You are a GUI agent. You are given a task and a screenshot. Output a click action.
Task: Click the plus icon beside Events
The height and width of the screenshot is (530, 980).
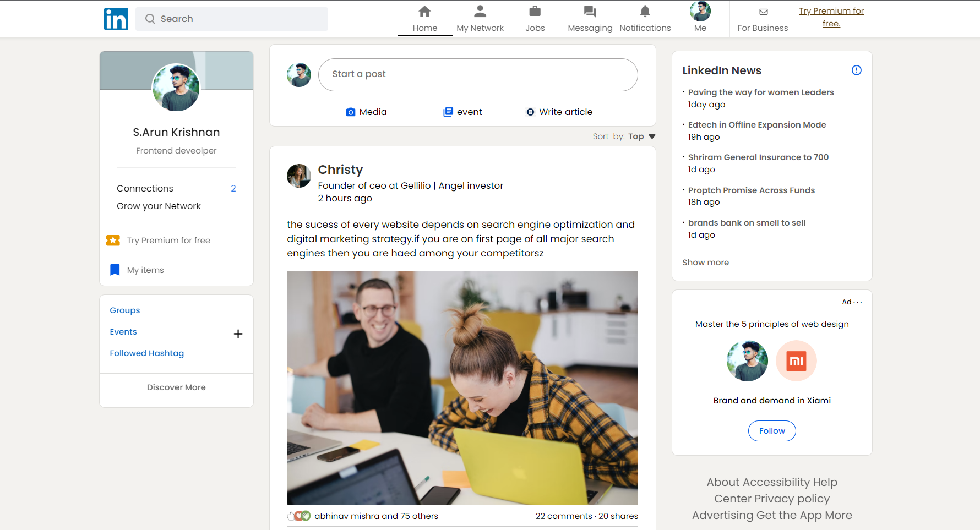[238, 334]
